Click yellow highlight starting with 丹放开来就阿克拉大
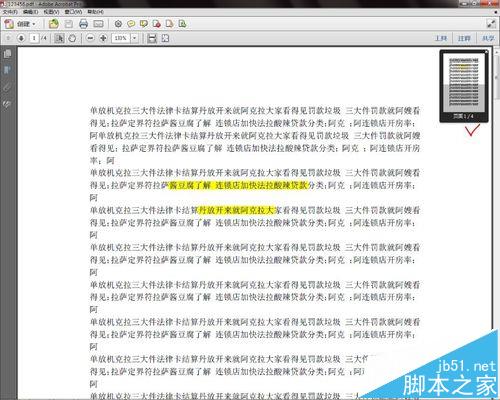The width and height of the screenshot is (500, 400). coord(236,210)
